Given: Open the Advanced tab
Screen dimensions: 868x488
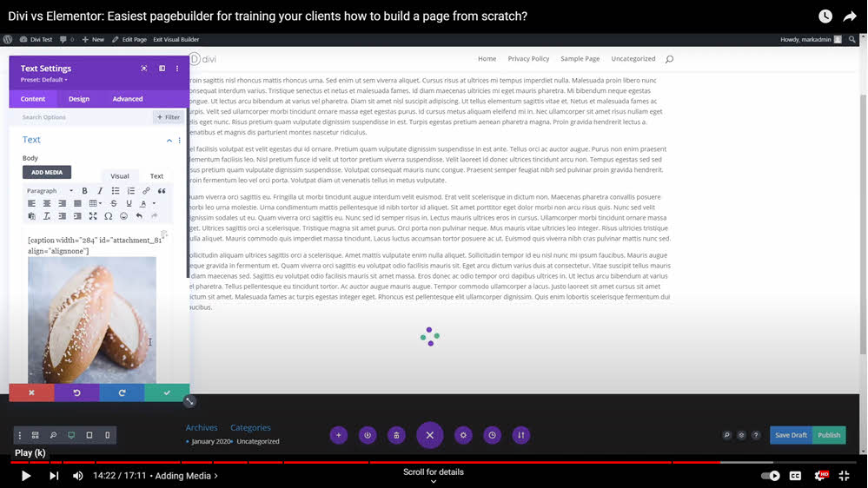Looking at the screenshot, I should point(128,99).
